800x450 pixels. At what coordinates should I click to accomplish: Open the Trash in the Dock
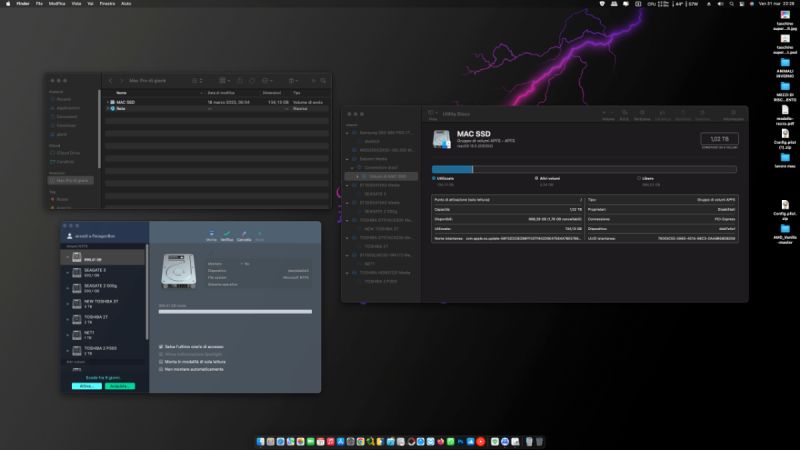pyautogui.click(x=539, y=442)
